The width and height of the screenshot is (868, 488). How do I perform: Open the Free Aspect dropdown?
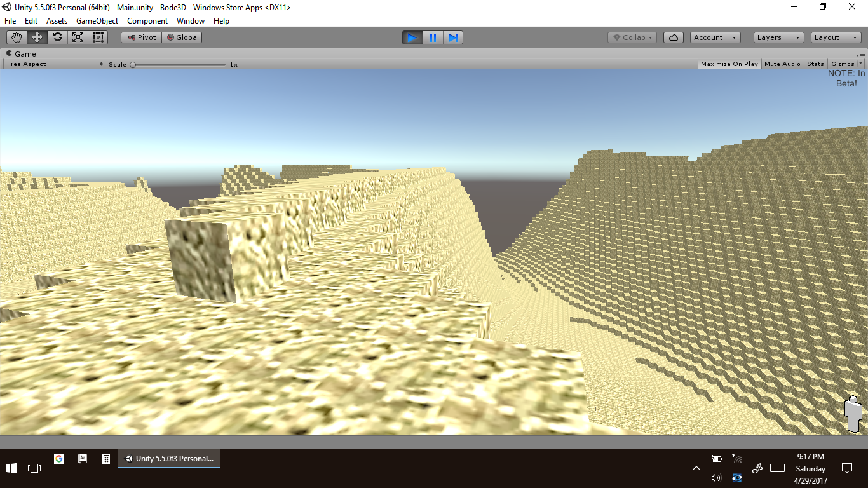coord(55,64)
